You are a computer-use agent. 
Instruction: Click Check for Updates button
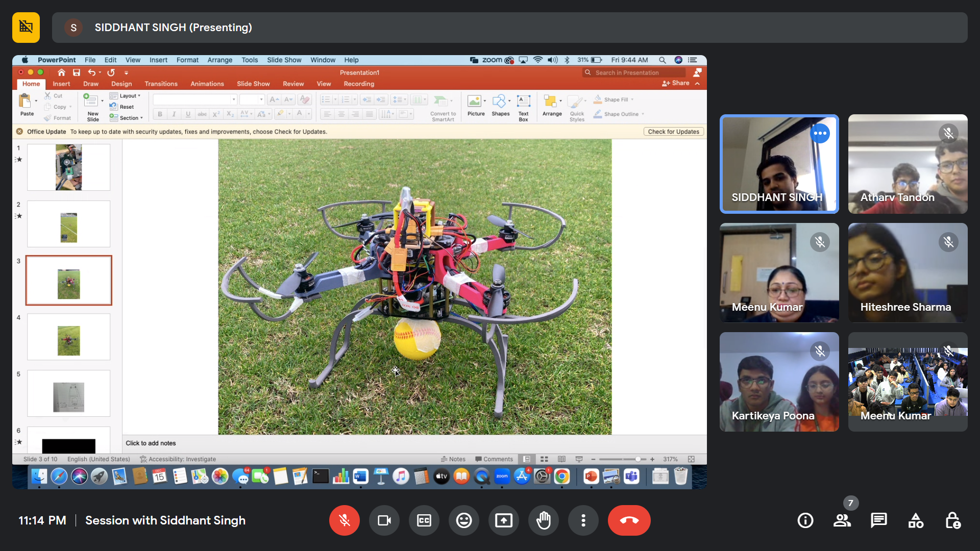673,132
